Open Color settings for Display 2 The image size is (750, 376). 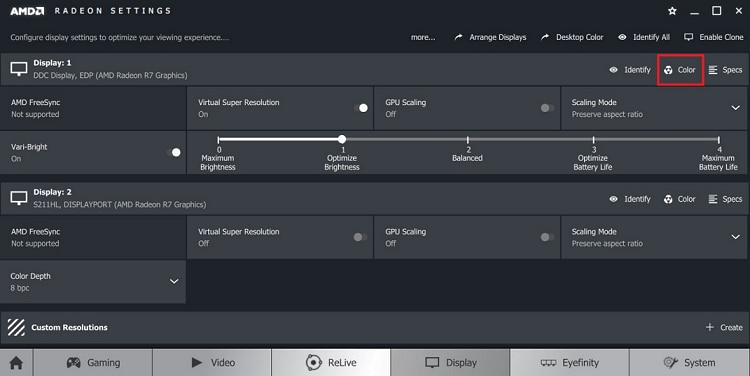[680, 199]
